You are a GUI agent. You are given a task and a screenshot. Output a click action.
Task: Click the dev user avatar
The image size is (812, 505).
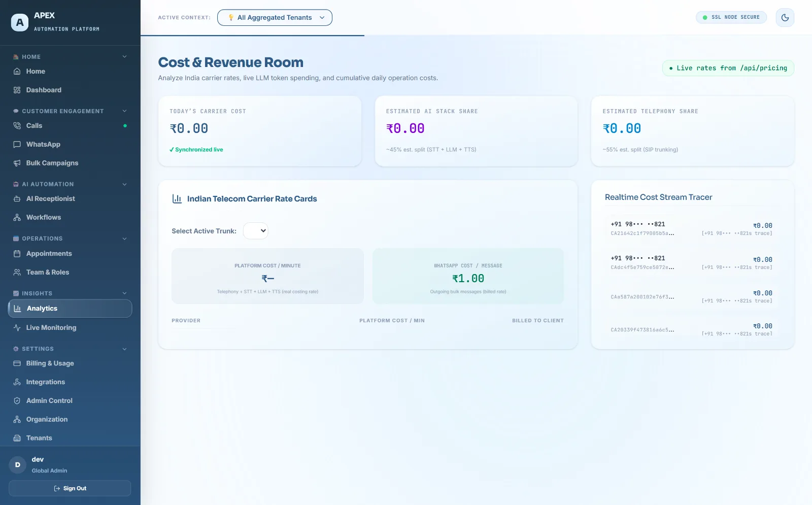coord(18,465)
